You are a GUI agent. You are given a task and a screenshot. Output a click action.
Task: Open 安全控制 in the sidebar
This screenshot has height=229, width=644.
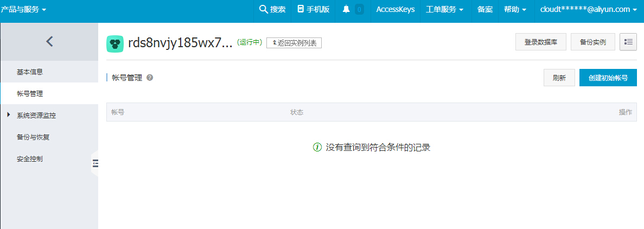[x=30, y=159]
